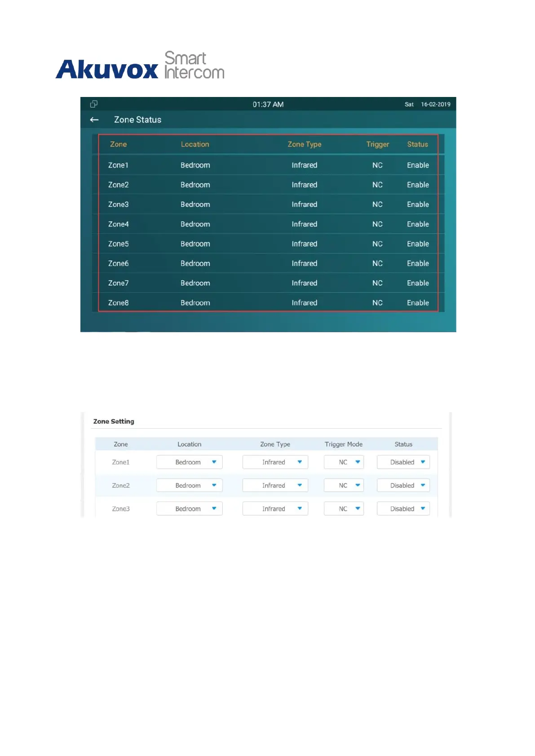Open Zone1 Location dropdown in Zone Setting
Screen dimensions: 535x756
point(189,462)
